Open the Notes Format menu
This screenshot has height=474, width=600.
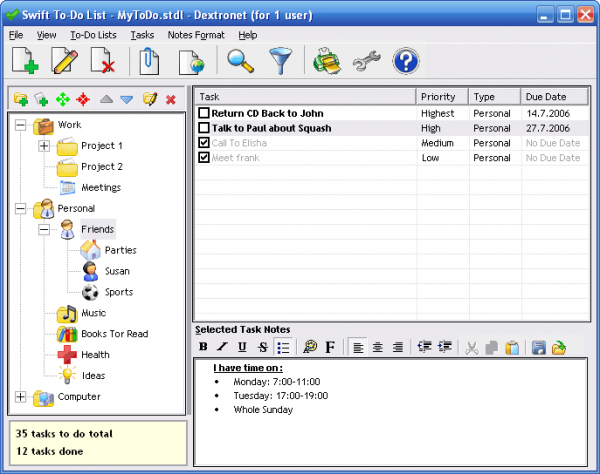[196, 35]
